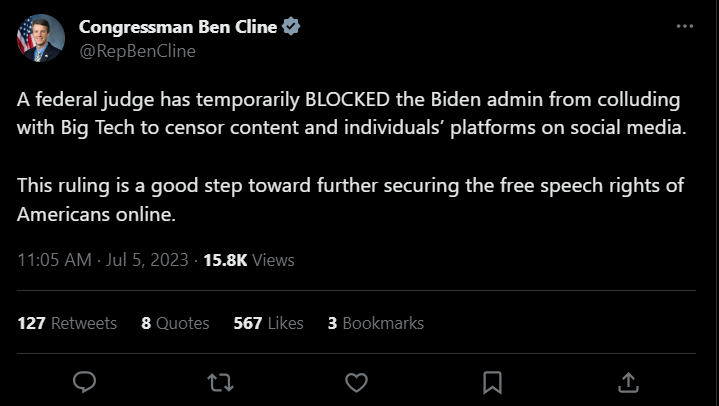Show the 567 Likes list
719x406 pixels.
[x=268, y=323]
